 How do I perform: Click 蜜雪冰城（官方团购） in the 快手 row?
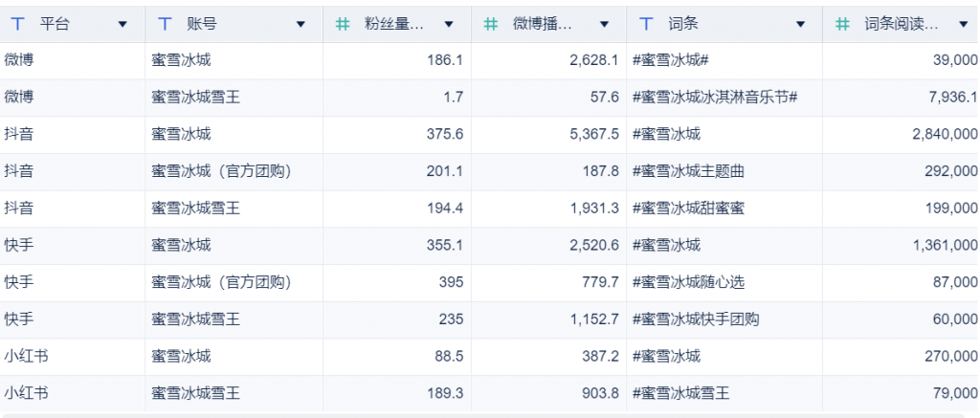pos(222,282)
